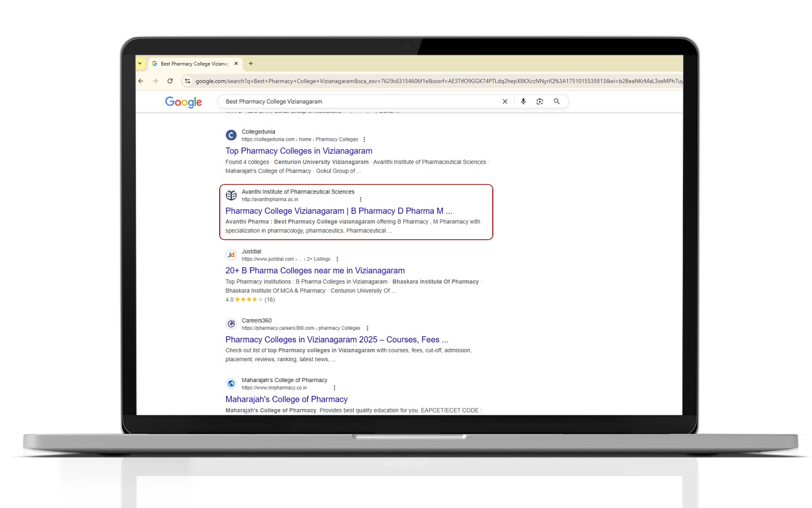
Task: Click the browser forward arrow
Action: coord(155,81)
